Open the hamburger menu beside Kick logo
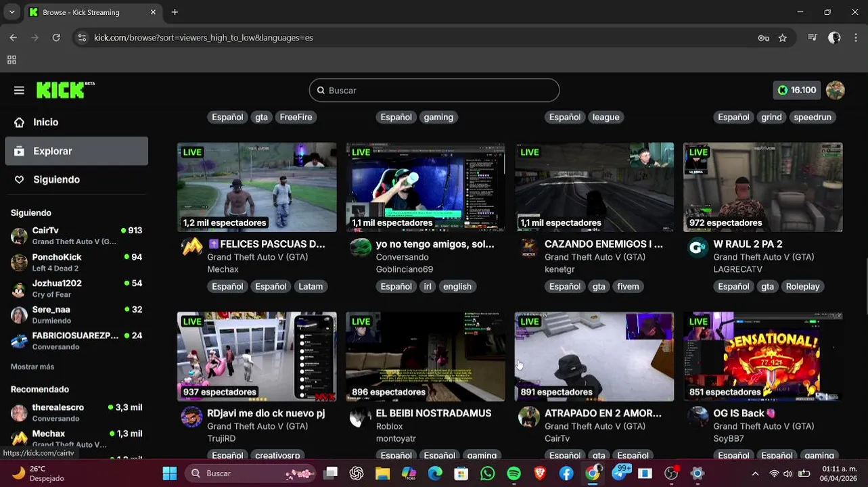Viewport: 868px width, 487px height. click(x=19, y=91)
